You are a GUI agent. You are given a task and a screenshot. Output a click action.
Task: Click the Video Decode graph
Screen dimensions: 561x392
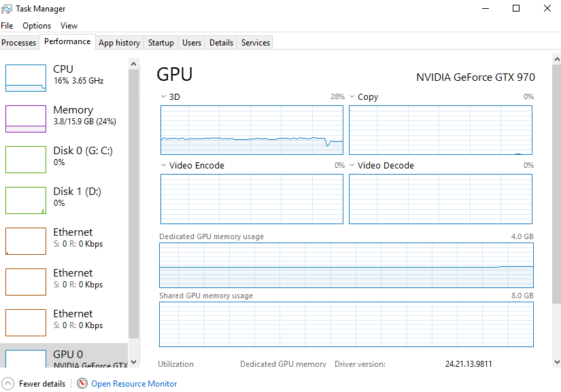(x=441, y=199)
